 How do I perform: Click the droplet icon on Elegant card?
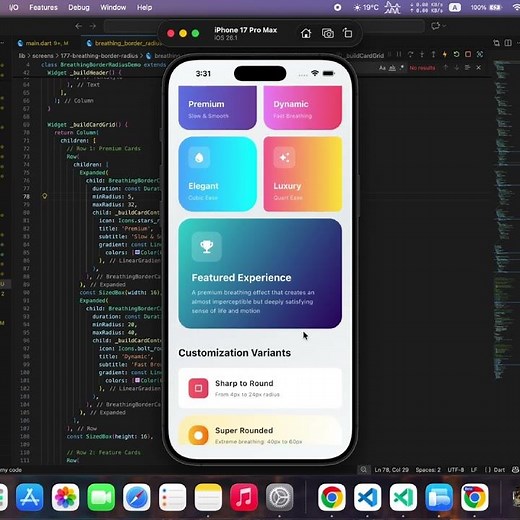point(199,157)
